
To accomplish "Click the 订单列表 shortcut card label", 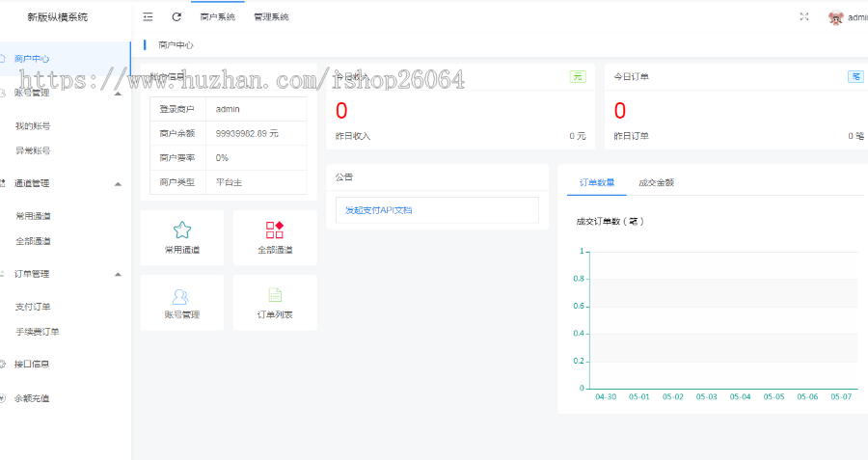I will [x=275, y=314].
